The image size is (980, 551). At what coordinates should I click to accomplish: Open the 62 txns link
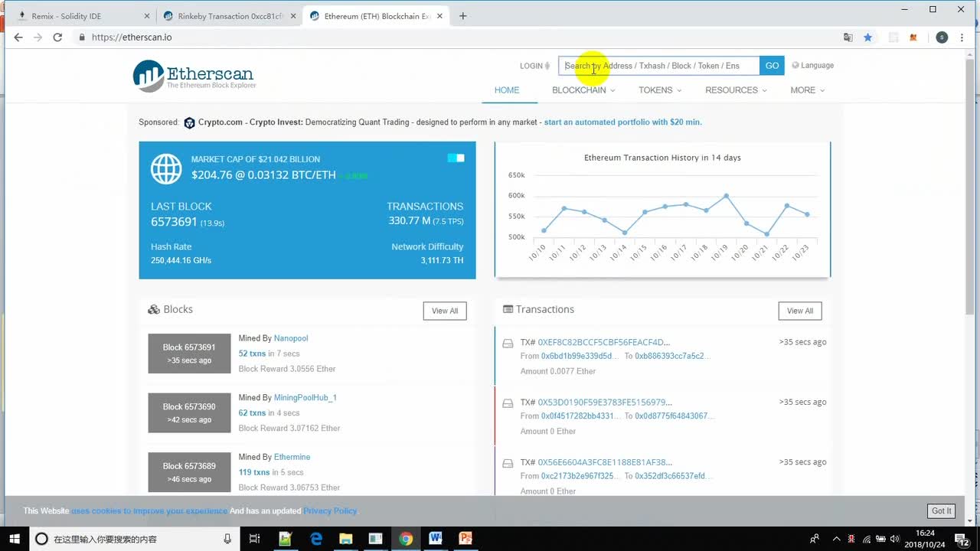(252, 413)
